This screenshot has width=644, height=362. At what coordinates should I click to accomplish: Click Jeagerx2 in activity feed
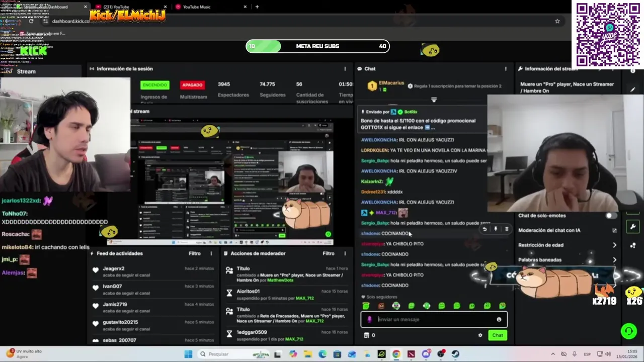(113, 268)
